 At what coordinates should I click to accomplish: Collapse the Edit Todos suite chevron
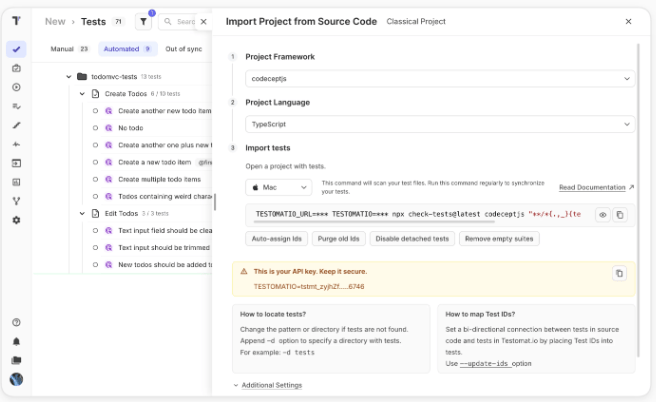point(82,213)
